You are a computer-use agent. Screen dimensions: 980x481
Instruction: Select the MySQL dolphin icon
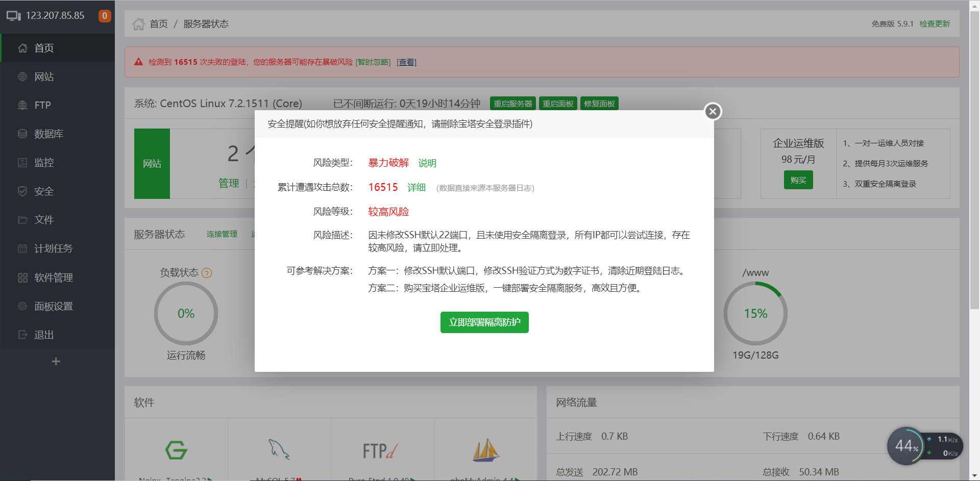click(x=279, y=449)
